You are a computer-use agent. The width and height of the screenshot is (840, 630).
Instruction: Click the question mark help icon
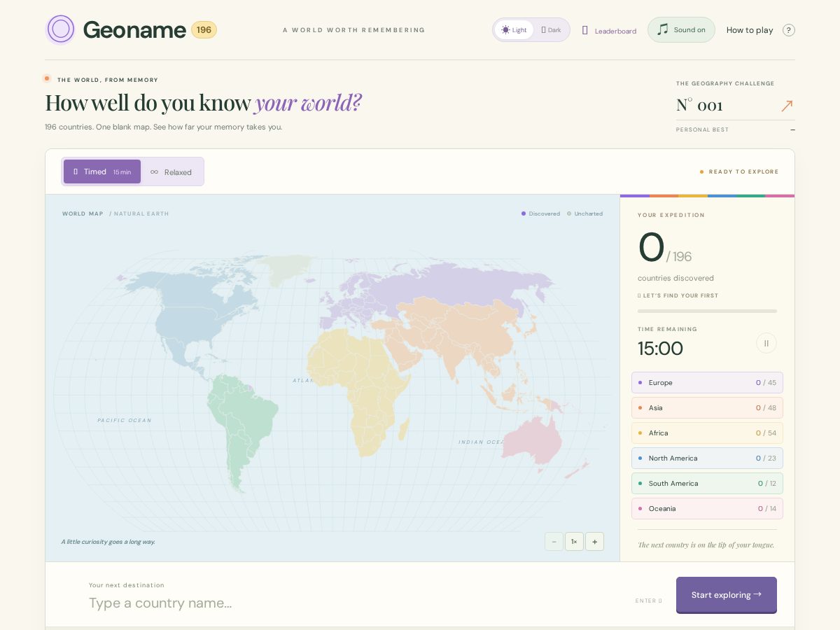tap(789, 30)
